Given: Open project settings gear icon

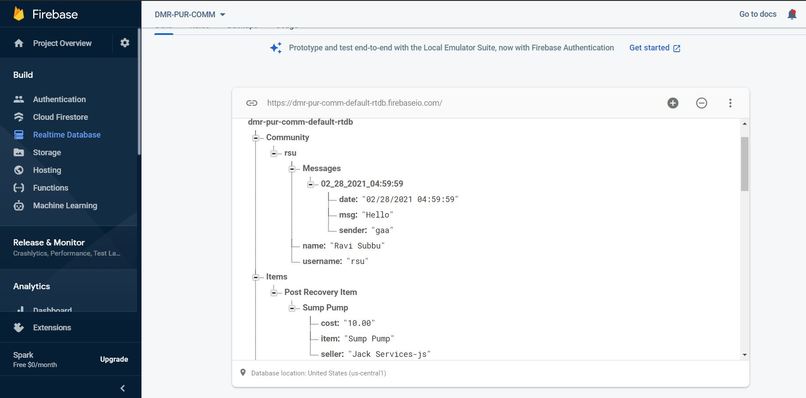Looking at the screenshot, I should click(x=125, y=43).
